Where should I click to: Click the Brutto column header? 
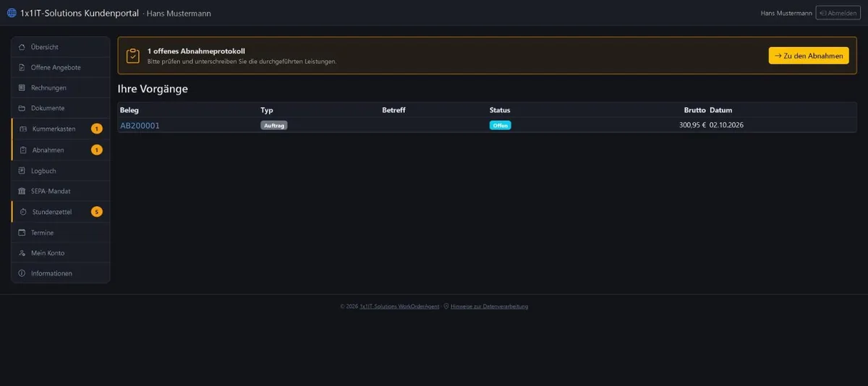(x=695, y=111)
